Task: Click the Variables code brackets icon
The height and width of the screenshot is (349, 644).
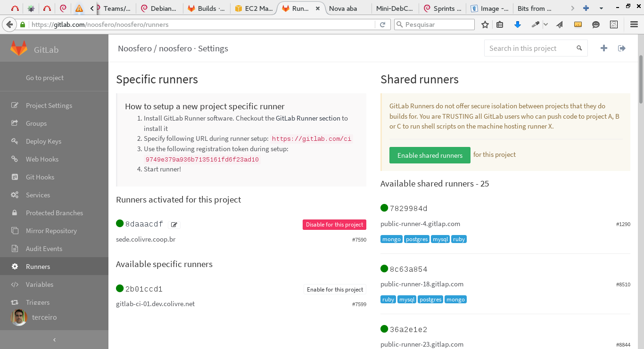Action: (x=15, y=284)
